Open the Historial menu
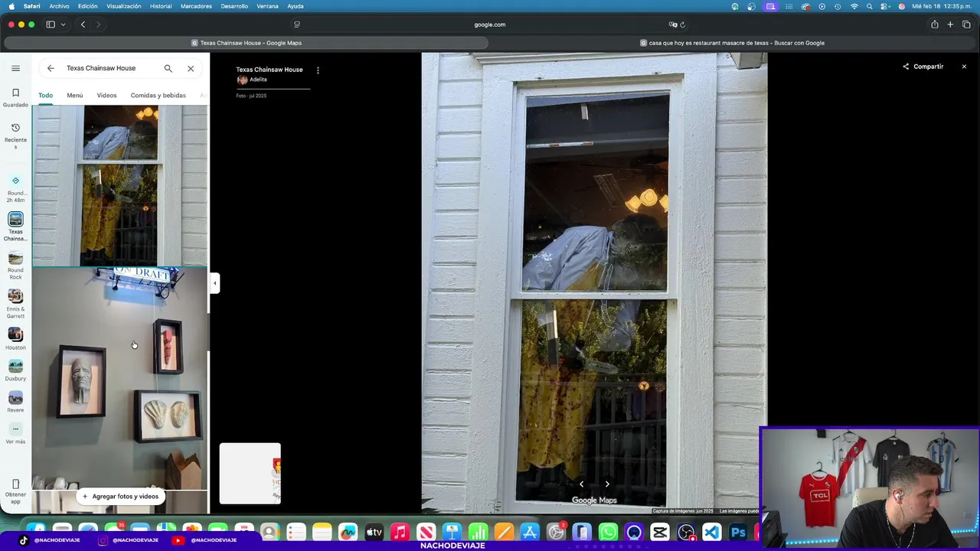This screenshot has height=551, width=980. [x=161, y=6]
